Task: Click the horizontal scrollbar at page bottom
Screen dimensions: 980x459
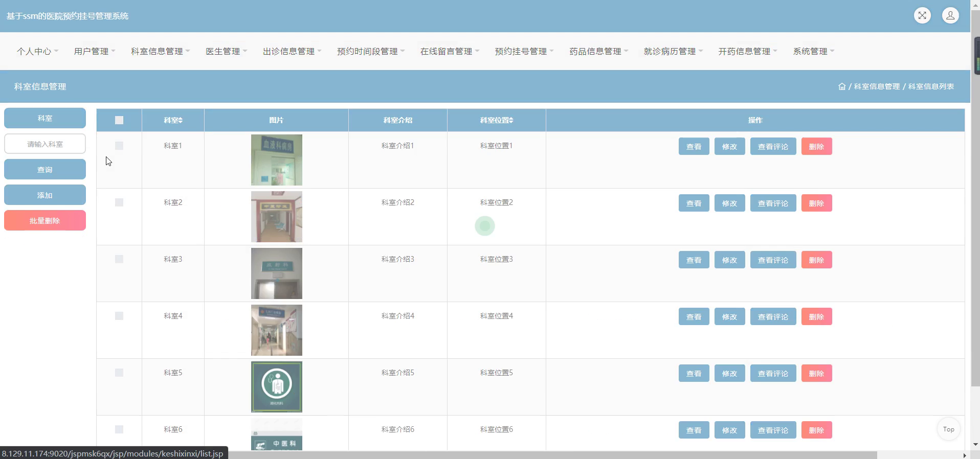Action: coord(552,455)
